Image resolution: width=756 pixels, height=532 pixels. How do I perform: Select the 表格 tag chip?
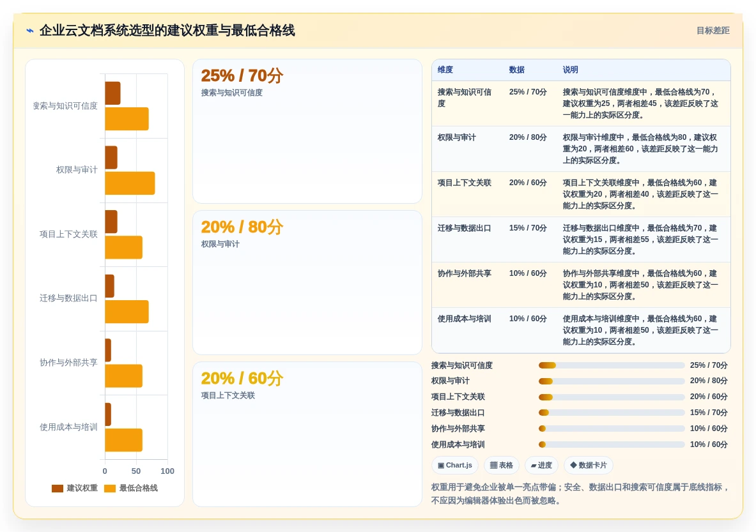pos(502,465)
